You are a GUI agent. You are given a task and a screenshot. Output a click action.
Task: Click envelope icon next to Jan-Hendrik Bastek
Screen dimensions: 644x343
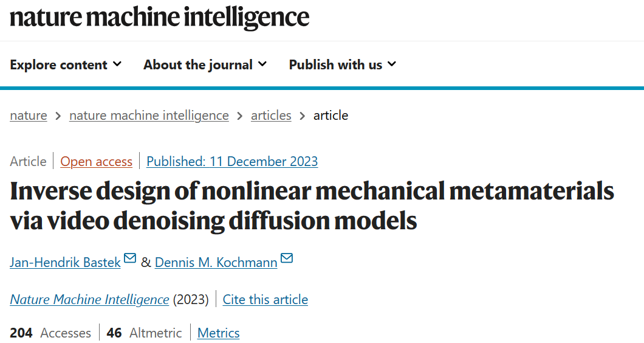pos(130,258)
